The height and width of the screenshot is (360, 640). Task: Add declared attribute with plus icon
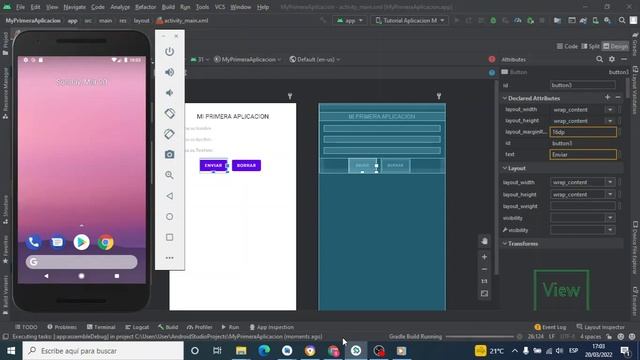coord(607,97)
